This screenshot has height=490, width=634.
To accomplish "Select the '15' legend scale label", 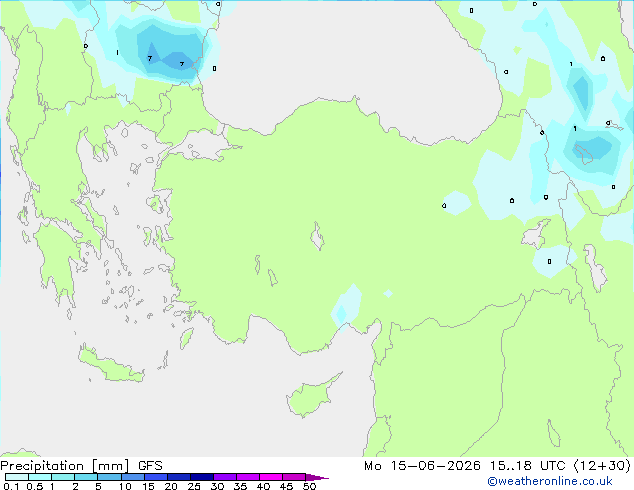I will (148, 486).
